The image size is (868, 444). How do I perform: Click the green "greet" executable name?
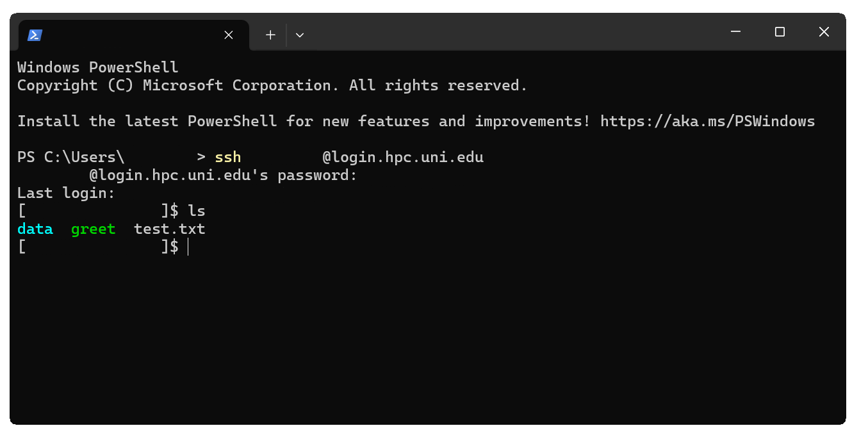pyautogui.click(x=94, y=229)
